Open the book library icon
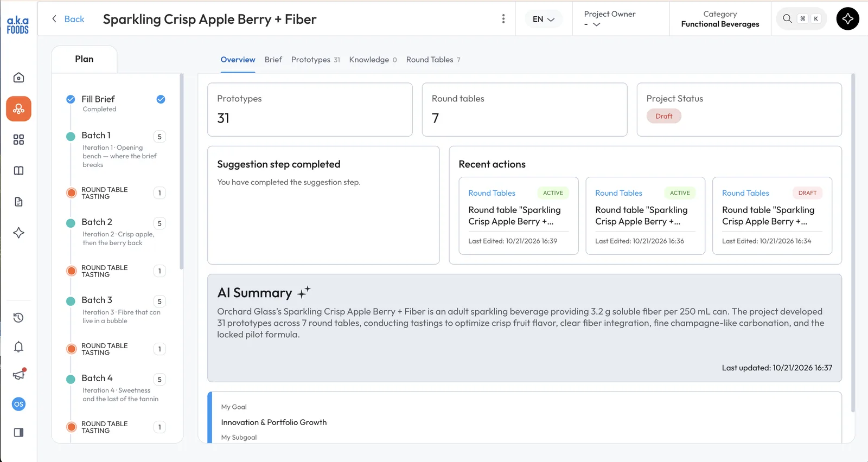 click(x=18, y=171)
